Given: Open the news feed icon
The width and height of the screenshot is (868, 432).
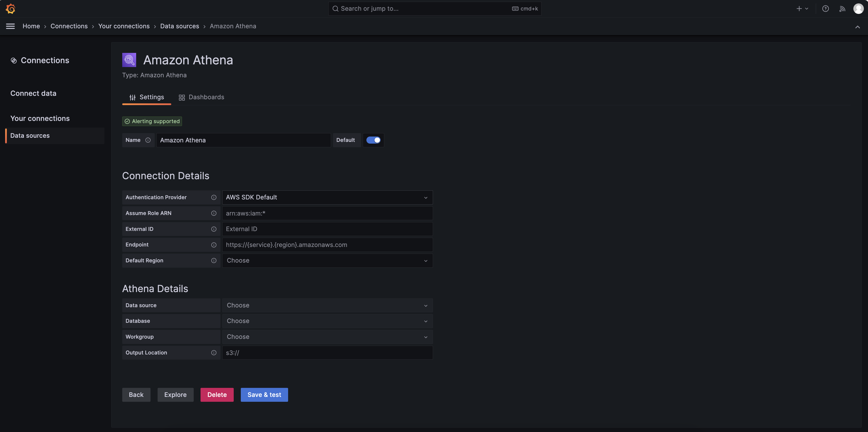Looking at the screenshot, I should (x=842, y=9).
